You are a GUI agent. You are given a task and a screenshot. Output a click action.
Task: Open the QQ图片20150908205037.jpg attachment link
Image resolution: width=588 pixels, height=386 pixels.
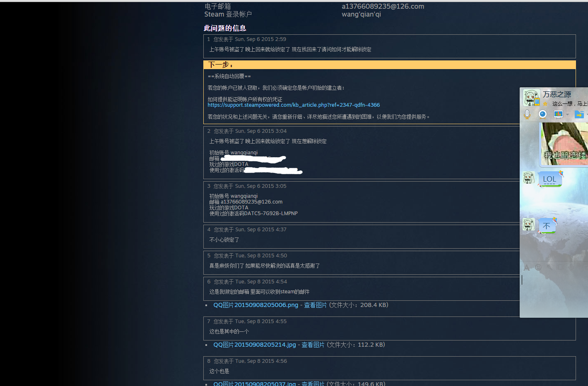tap(254, 384)
